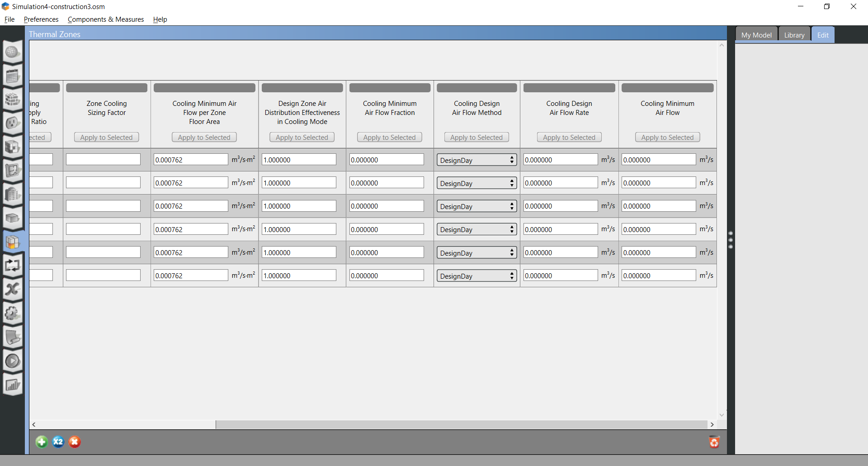Click the horizontal scrollbar left arrow
The height and width of the screenshot is (466, 868).
(x=34, y=424)
